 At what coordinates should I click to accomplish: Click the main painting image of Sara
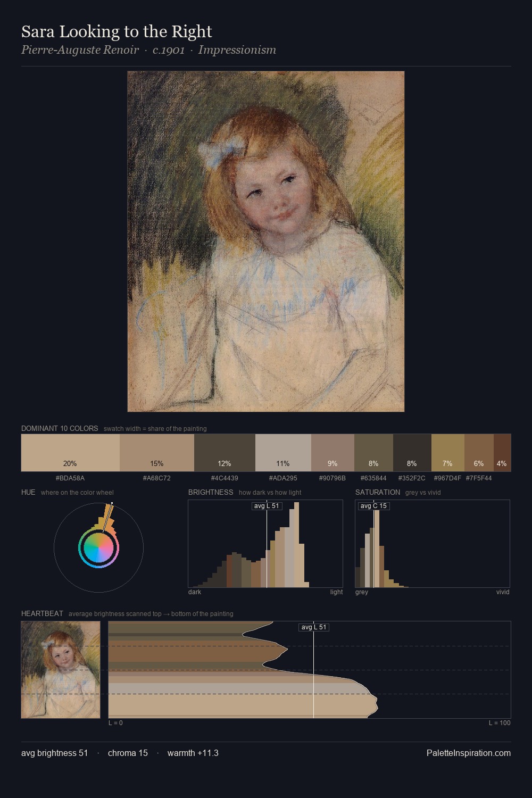point(266,242)
